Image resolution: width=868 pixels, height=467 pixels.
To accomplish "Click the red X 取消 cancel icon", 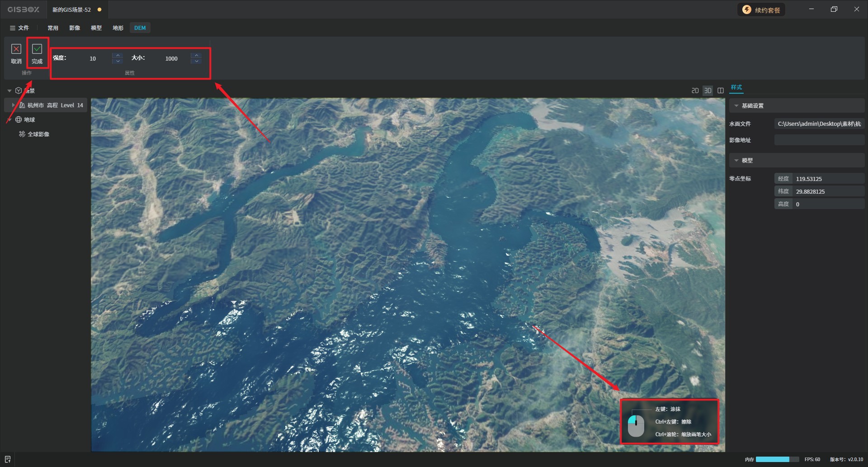I will pyautogui.click(x=16, y=49).
